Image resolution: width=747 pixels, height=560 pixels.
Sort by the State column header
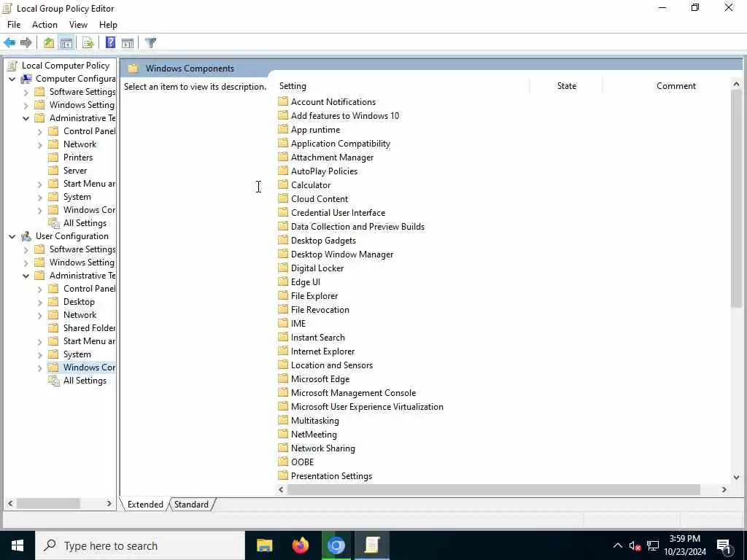[x=566, y=86]
